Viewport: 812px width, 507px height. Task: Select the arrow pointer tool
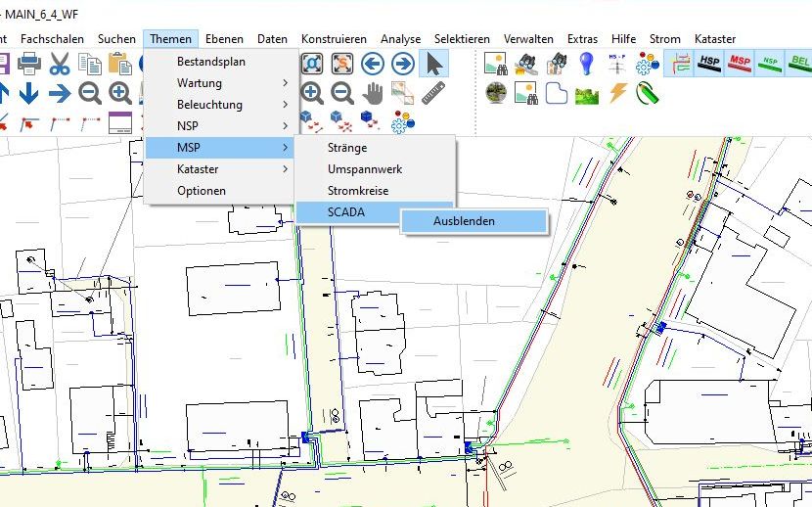[x=433, y=65]
